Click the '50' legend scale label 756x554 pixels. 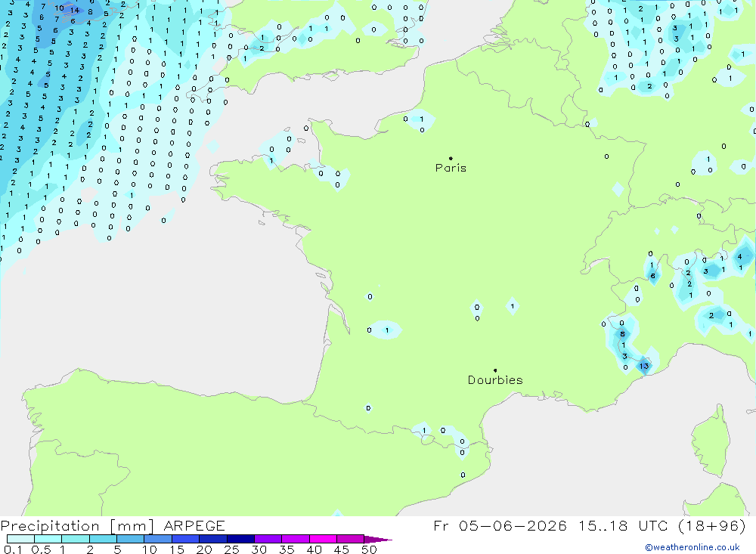pyautogui.click(x=369, y=549)
